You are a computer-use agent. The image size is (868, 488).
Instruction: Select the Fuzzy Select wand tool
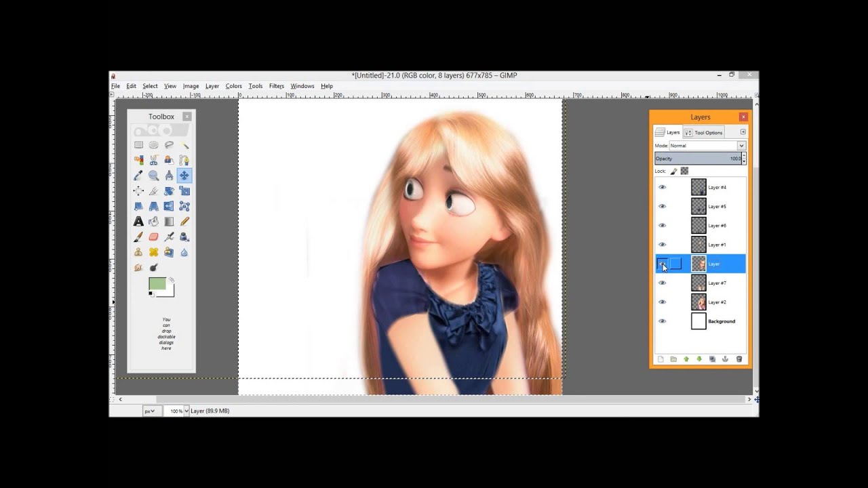184,145
